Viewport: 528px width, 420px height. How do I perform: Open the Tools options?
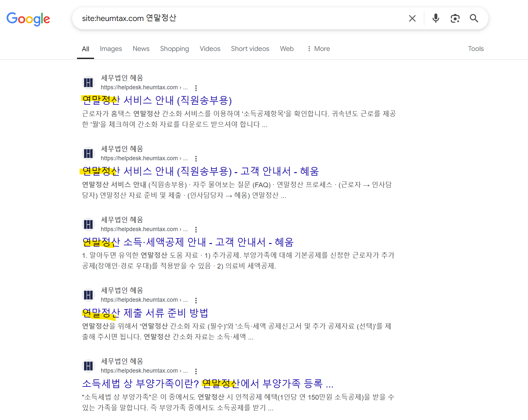[476, 49]
